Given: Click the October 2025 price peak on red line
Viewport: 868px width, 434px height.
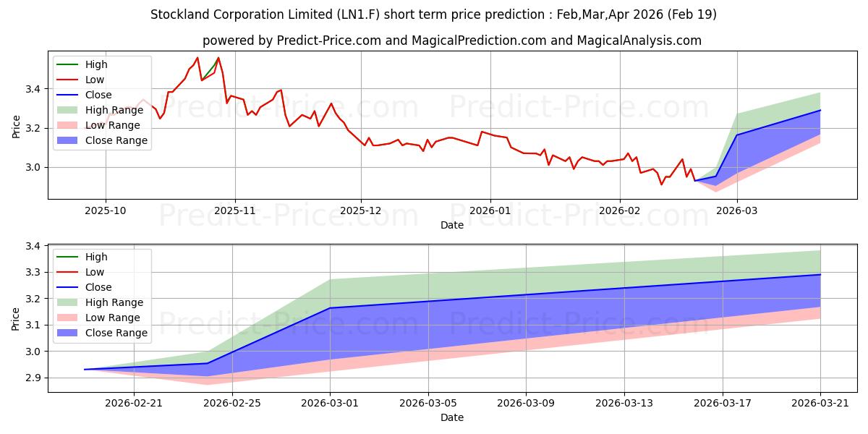Looking at the screenshot, I should coord(197,58).
